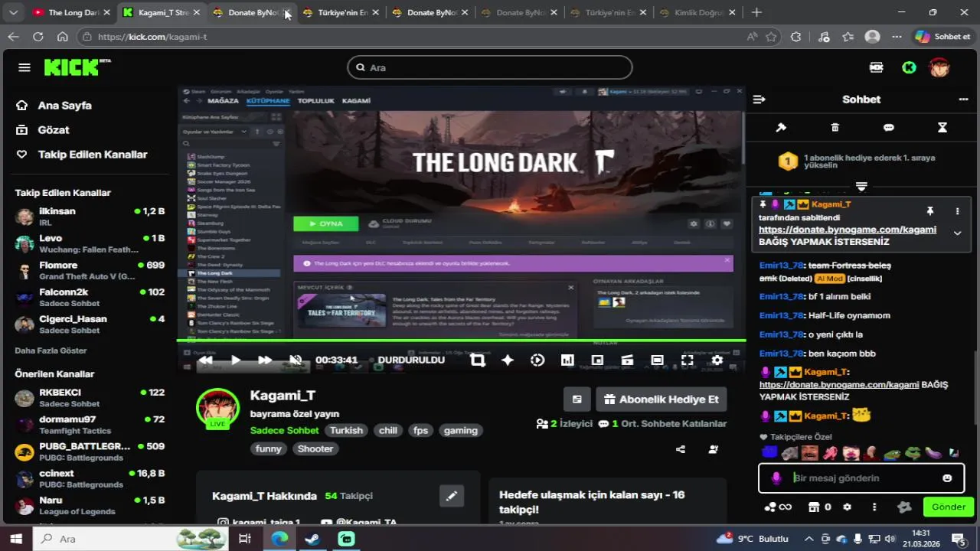Open Gözat page
980x551 pixels.
53,130
